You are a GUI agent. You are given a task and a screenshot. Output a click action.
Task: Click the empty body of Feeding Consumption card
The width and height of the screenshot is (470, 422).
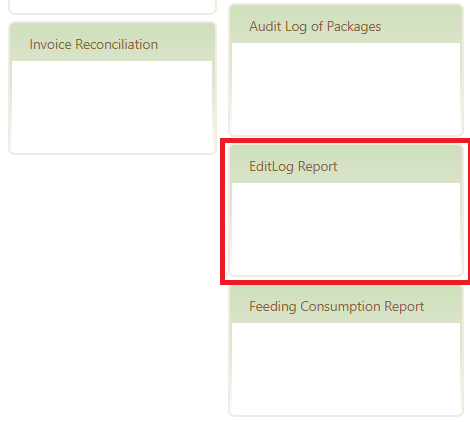[x=346, y=368]
